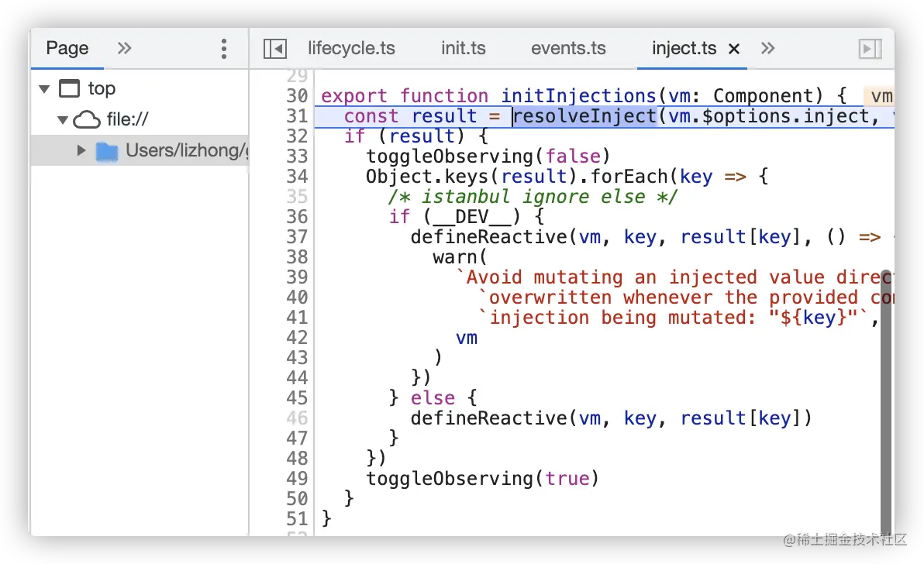Hide the navigator sidebar panel
Screen dimensions: 924x564
(x=274, y=48)
